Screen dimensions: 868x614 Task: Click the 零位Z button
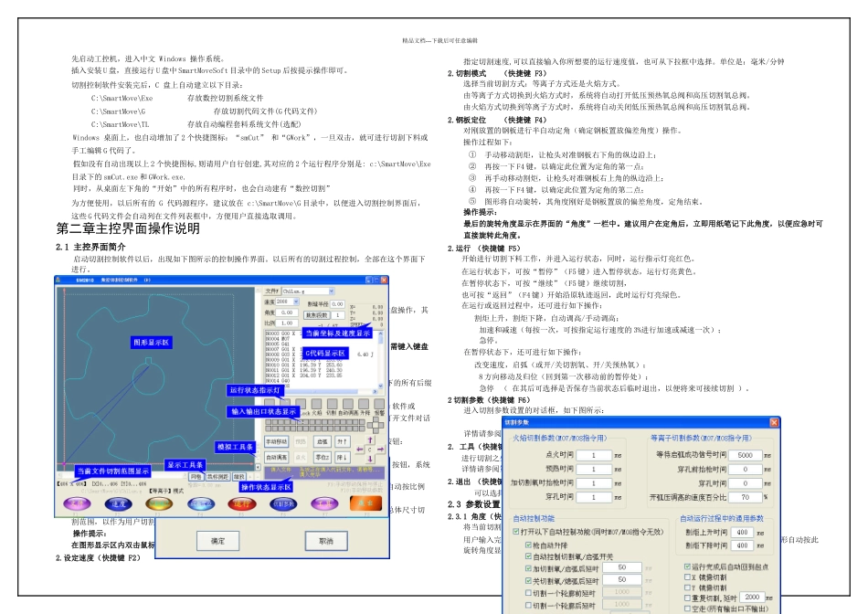323,458
